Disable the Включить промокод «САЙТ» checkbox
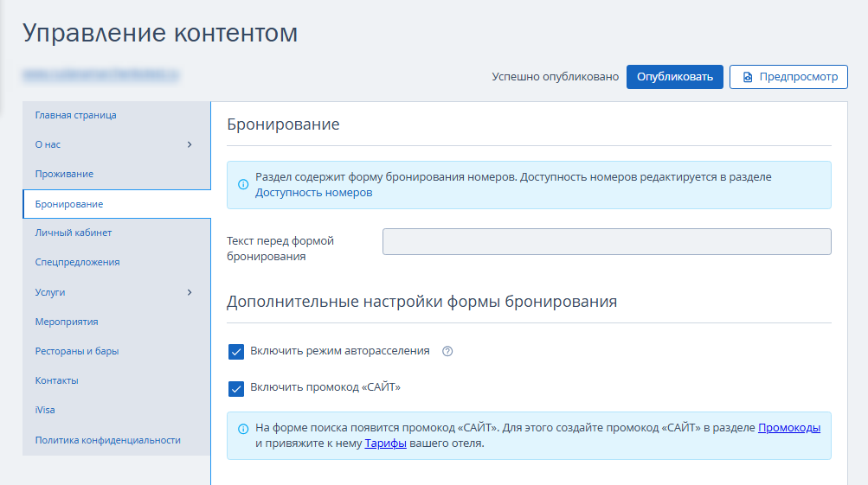The height and width of the screenshot is (485, 868). click(x=235, y=389)
